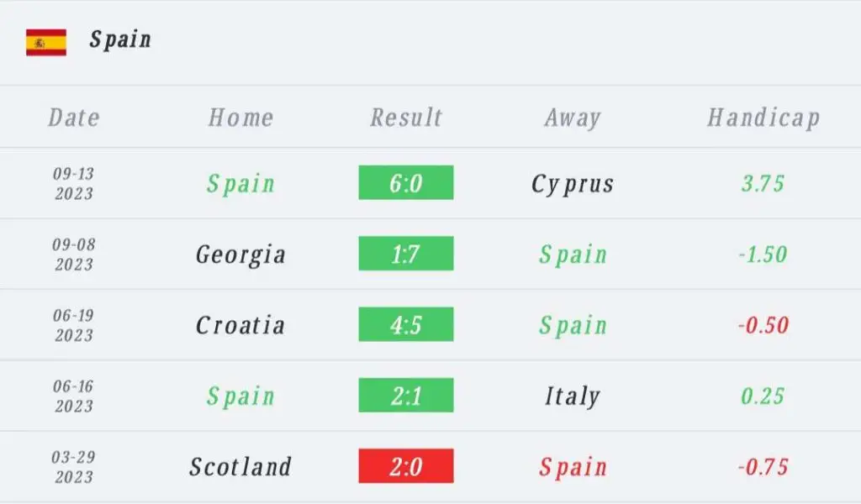Screen dimensions: 861x504
Task: Select the Home column header
Action: click(240, 118)
